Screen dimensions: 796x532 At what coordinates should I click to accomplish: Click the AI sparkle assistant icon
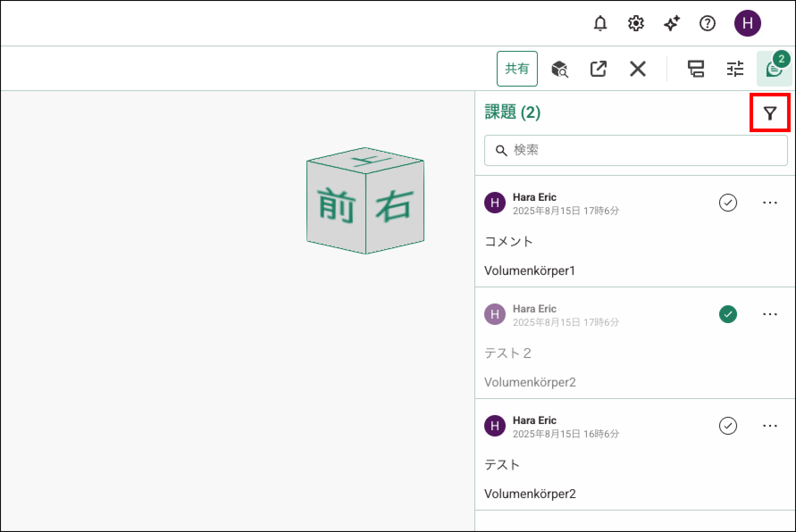(x=671, y=23)
